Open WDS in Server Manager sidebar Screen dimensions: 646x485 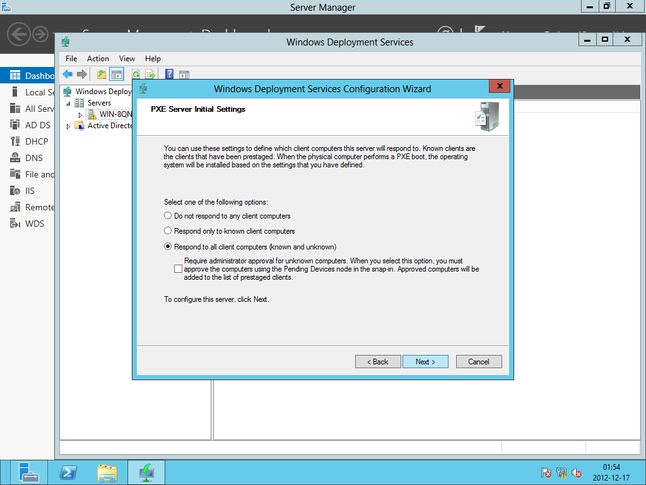(x=27, y=224)
